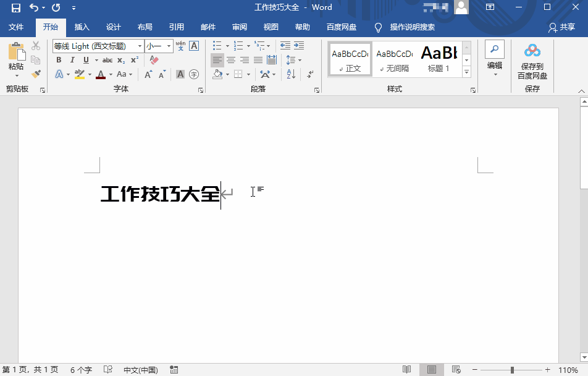
Task: Switch to the 引用 tab
Action: point(176,27)
